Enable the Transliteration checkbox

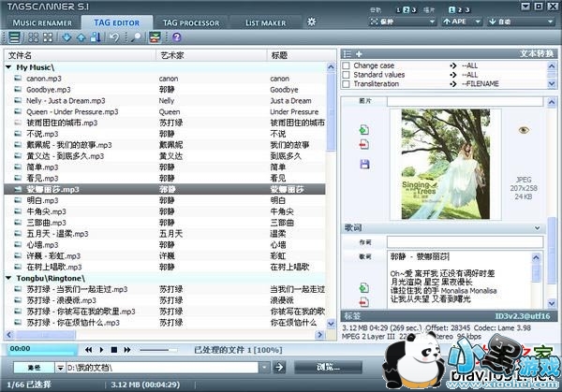click(347, 84)
